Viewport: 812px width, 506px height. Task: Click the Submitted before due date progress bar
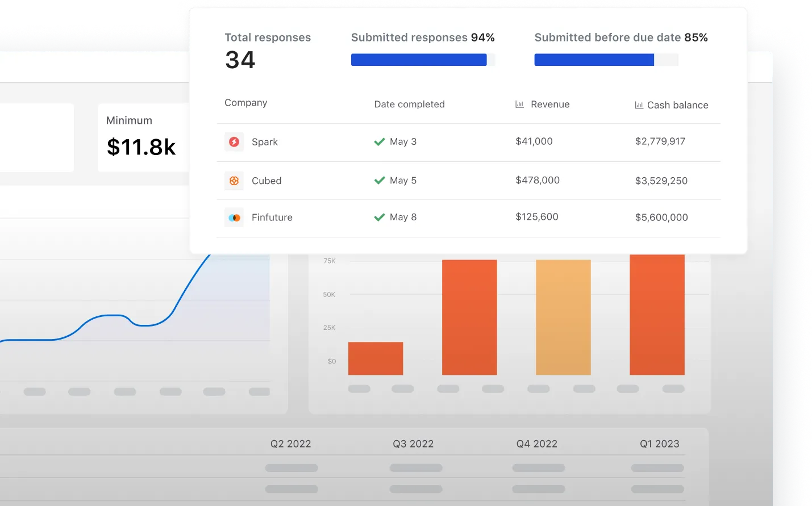click(606, 60)
